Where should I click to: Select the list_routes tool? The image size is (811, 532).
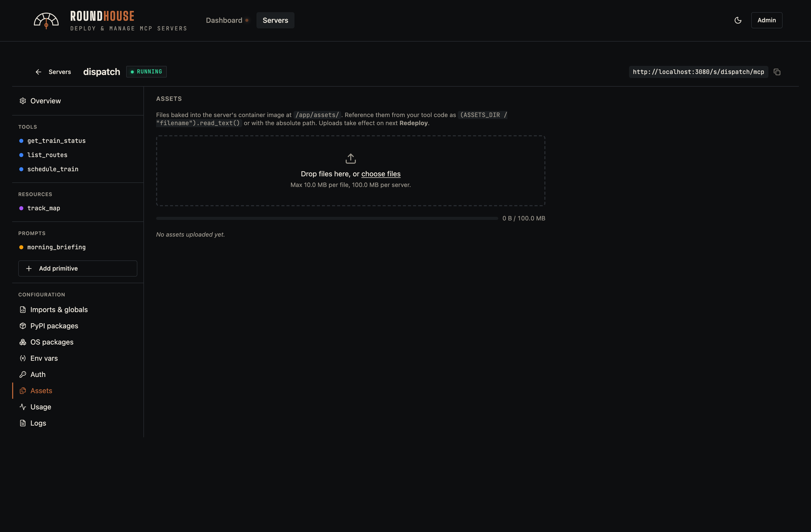(x=78, y=155)
